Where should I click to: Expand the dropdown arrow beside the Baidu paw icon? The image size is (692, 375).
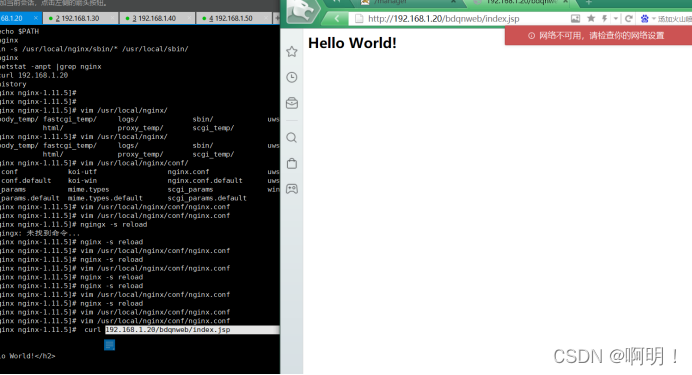tap(654, 19)
